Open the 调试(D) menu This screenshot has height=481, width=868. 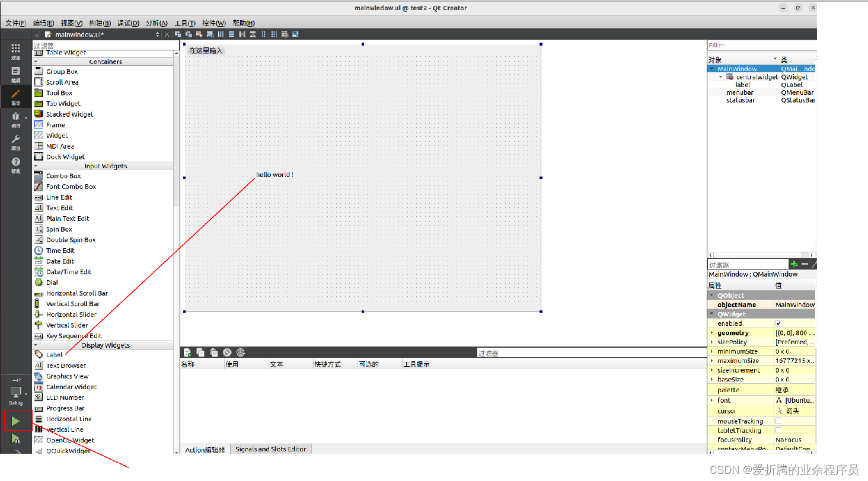pos(128,23)
